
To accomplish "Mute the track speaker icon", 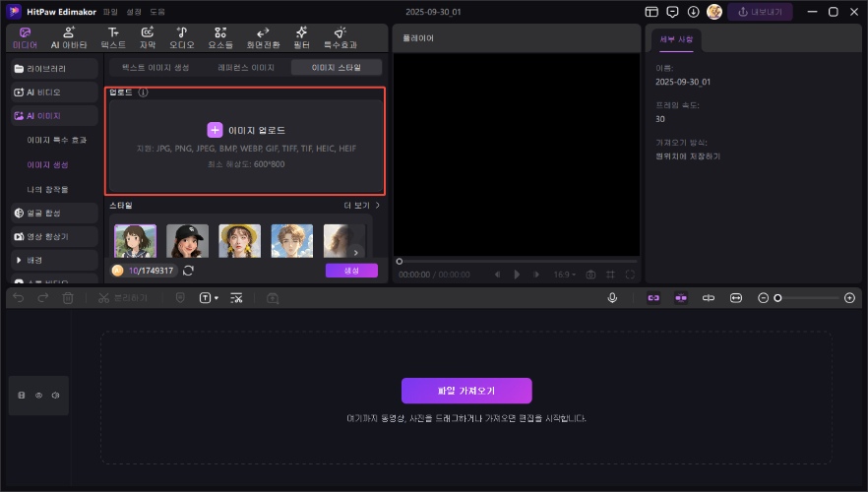I will point(55,396).
